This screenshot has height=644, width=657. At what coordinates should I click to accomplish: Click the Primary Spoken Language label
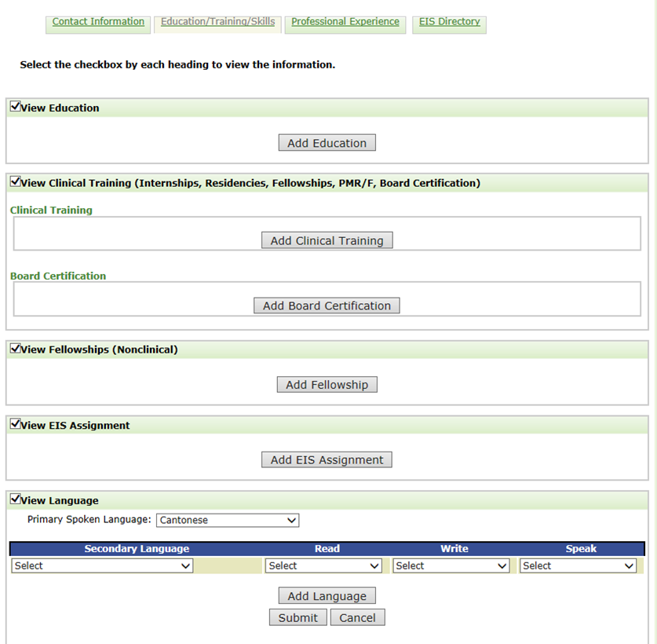point(89,519)
